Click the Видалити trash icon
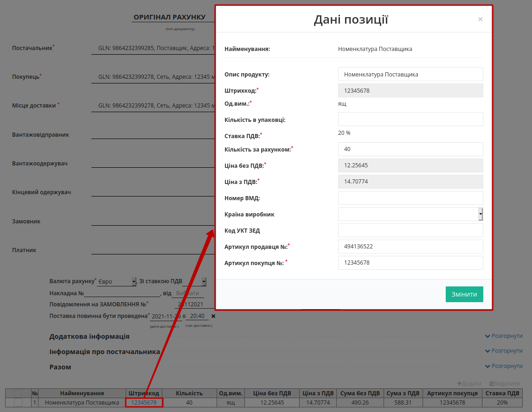Screen dimensions: 532x412 (491, 384)
